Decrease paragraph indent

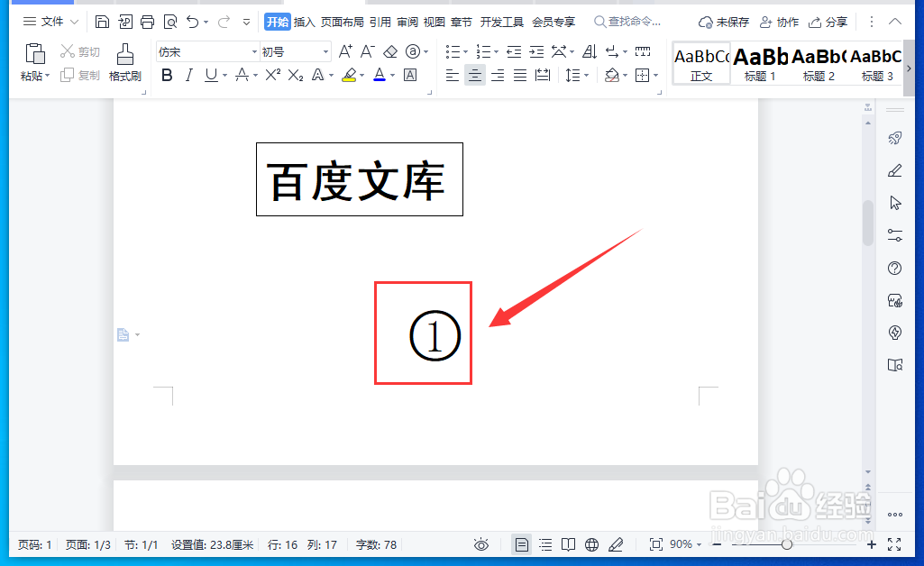coord(514,52)
